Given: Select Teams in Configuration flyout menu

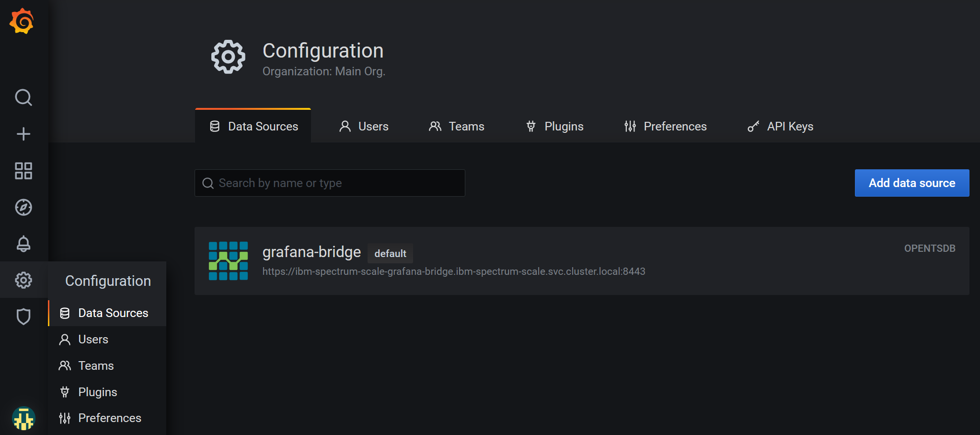Looking at the screenshot, I should point(107,365).
